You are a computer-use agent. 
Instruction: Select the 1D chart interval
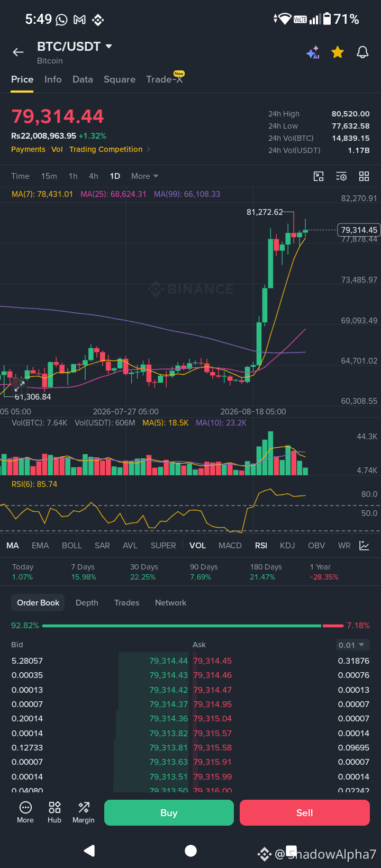115,176
